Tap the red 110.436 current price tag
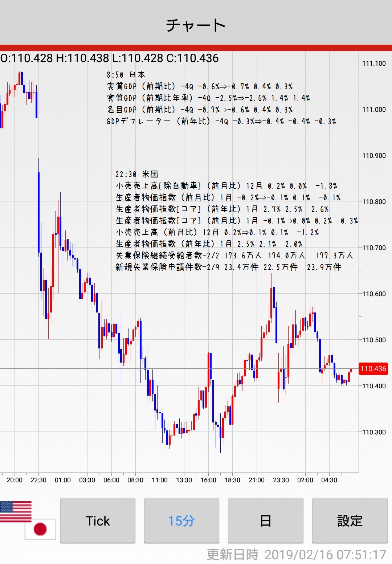Screen dimensions: 392x564 tap(373, 369)
